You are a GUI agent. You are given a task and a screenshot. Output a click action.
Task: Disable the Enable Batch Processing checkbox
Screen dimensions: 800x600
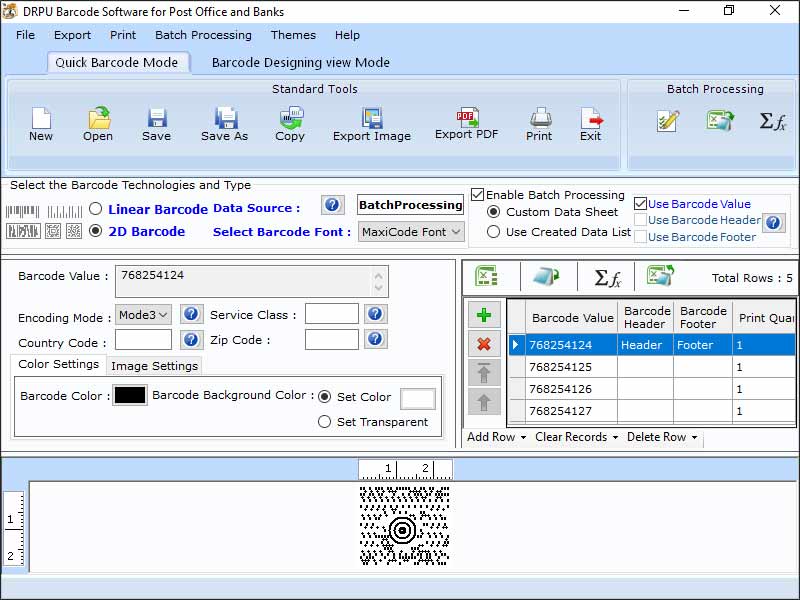pyautogui.click(x=478, y=195)
